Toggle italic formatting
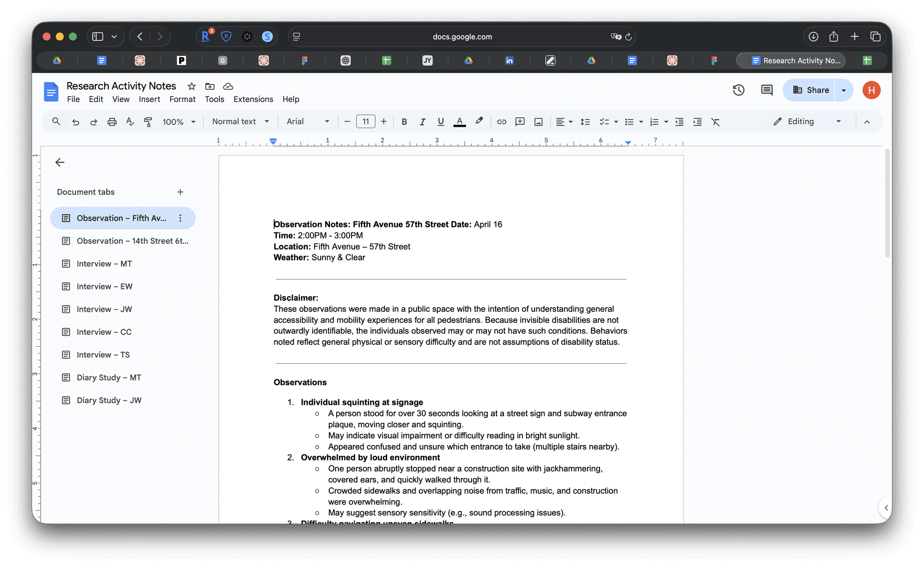This screenshot has height=566, width=924. click(422, 122)
